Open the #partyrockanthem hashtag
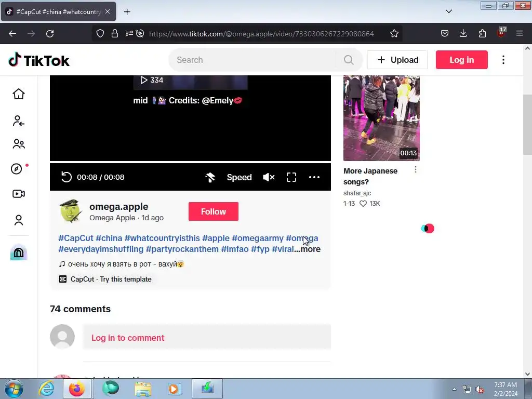 tap(182, 249)
